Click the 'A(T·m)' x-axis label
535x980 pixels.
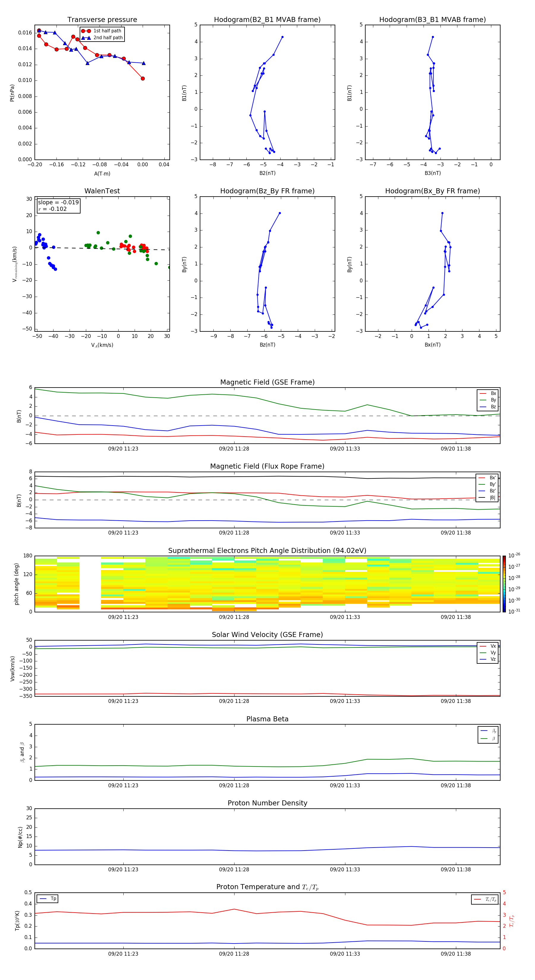point(102,173)
